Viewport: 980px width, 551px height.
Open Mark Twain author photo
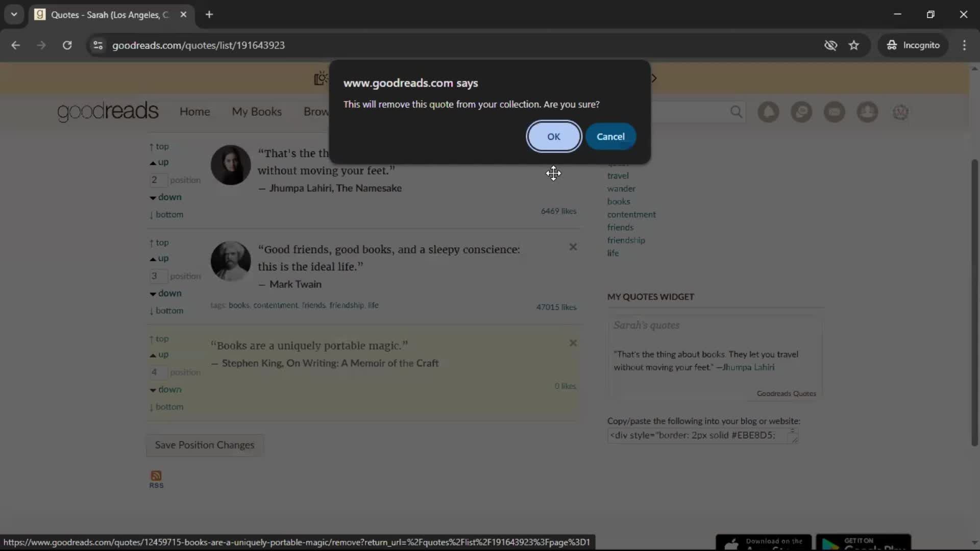point(231,261)
